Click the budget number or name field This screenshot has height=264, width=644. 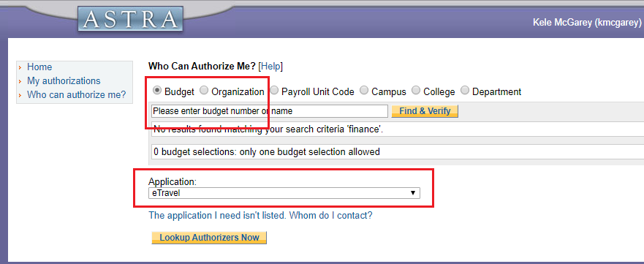(270, 111)
